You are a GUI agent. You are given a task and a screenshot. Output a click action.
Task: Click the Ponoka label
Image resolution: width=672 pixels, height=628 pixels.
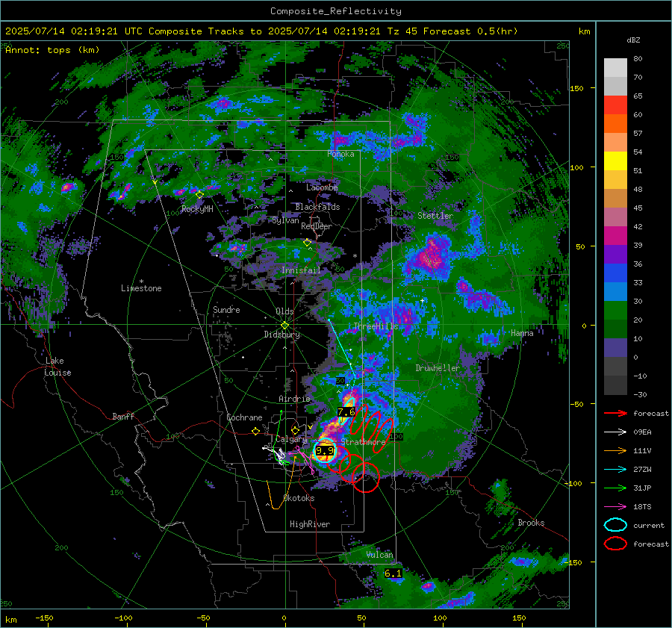point(340,154)
